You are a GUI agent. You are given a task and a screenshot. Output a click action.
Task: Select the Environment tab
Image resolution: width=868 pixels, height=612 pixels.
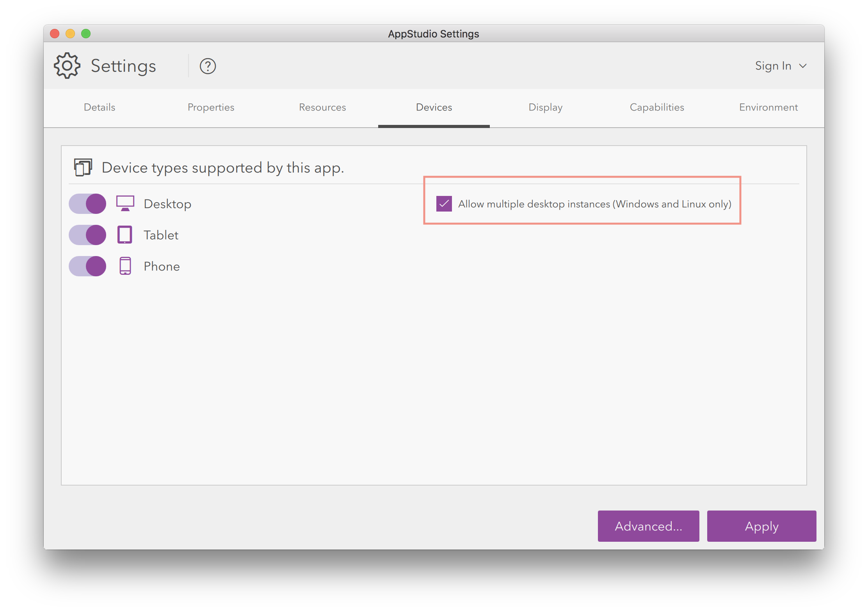point(768,107)
